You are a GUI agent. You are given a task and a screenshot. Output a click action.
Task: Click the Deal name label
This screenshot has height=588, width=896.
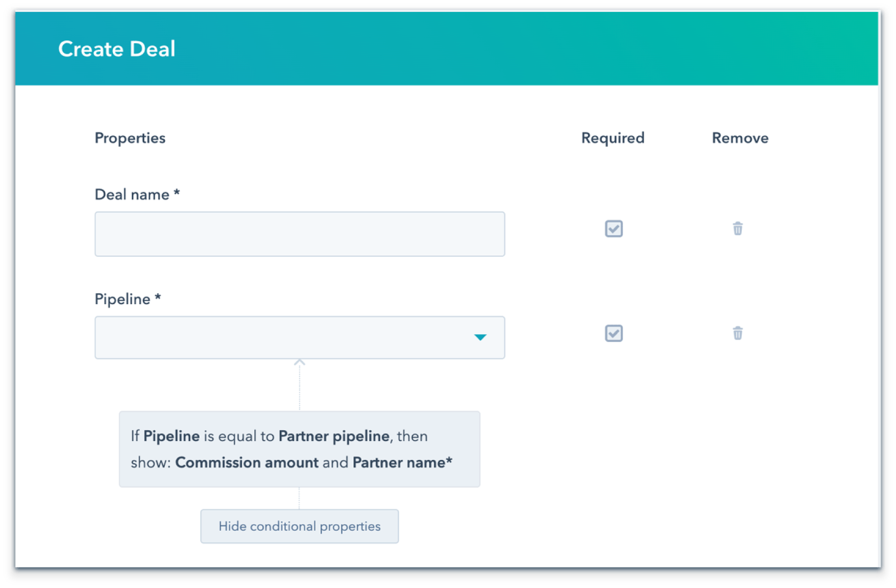(x=132, y=194)
